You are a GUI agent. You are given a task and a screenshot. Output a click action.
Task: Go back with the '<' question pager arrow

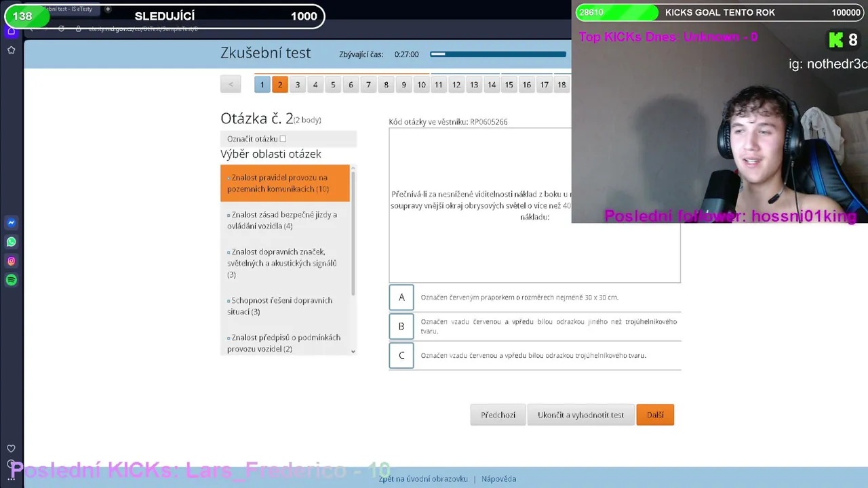click(x=231, y=85)
